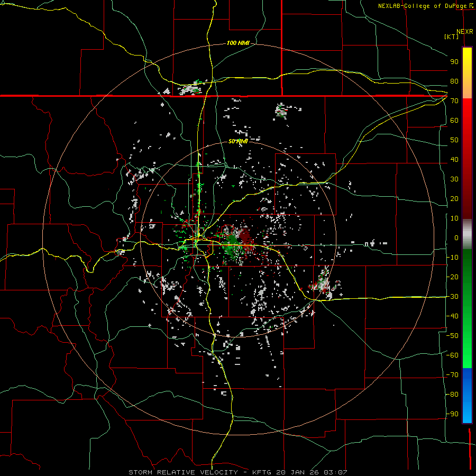This screenshot has height=476, width=476.
Task: Click the 03:07 timestamp in footer
Action: click(x=335, y=472)
